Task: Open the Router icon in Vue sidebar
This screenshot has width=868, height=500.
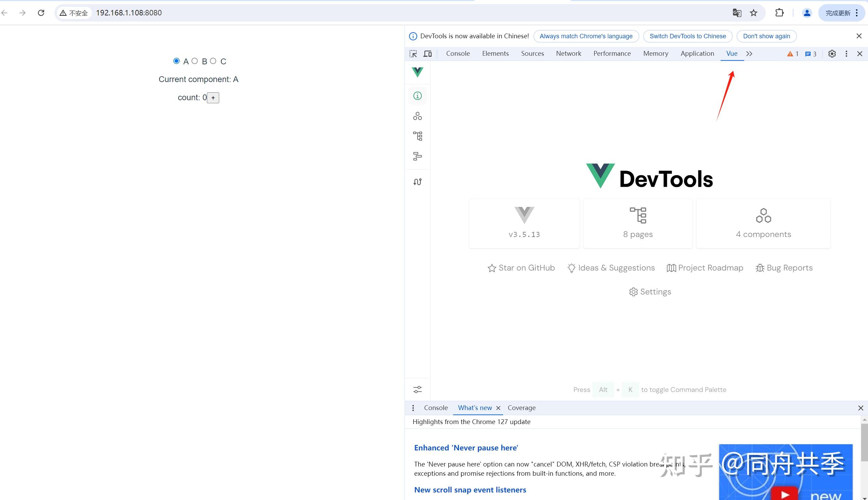Action: click(417, 181)
